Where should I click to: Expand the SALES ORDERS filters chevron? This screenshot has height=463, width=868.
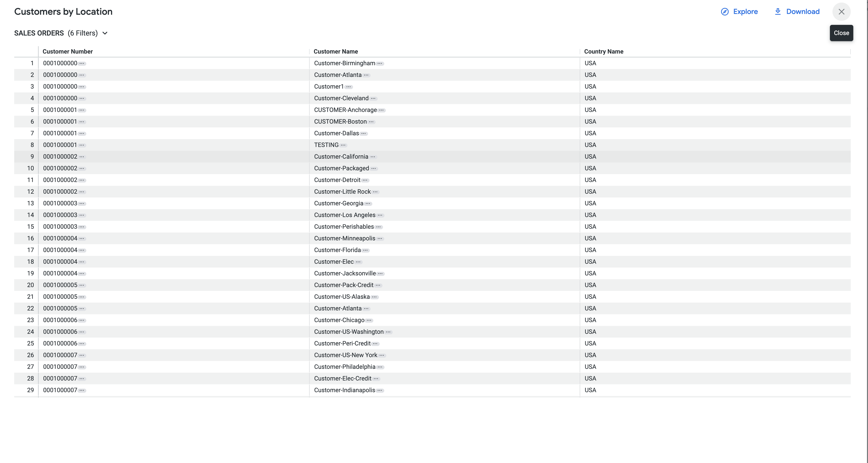tap(105, 33)
